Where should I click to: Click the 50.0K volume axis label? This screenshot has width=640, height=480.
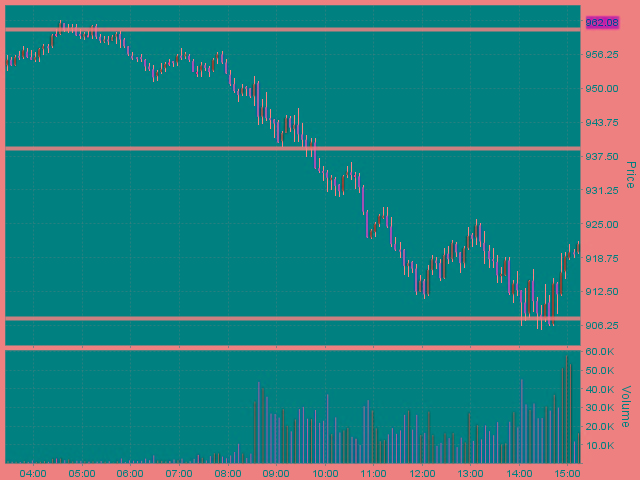tap(600, 371)
